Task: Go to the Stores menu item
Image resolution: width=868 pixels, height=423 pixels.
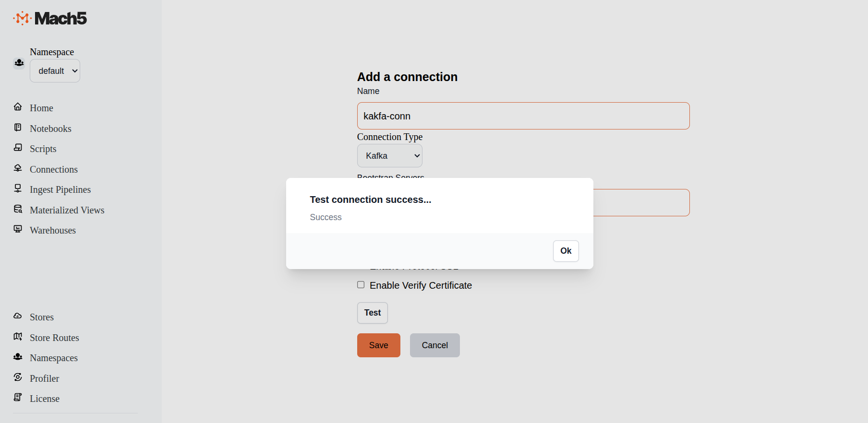Action: [x=42, y=317]
